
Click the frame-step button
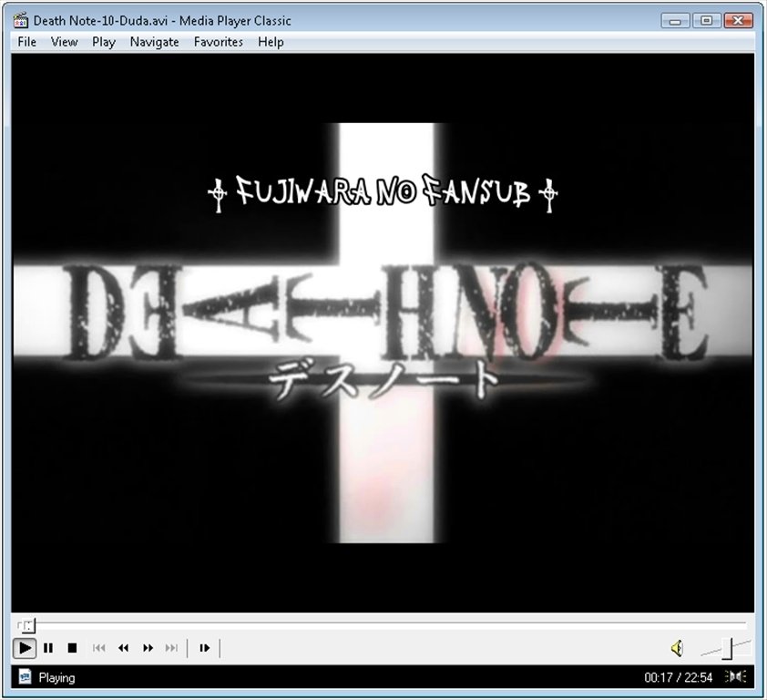204,648
